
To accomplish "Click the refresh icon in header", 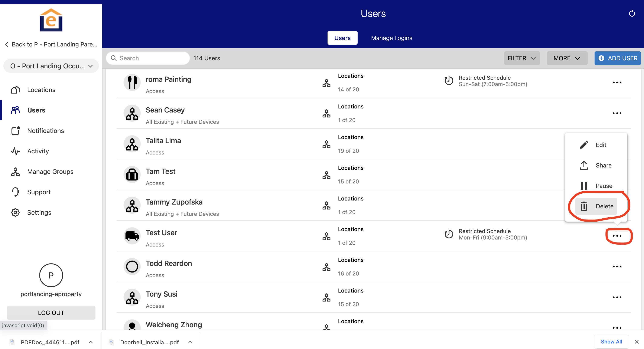I will tap(631, 13).
